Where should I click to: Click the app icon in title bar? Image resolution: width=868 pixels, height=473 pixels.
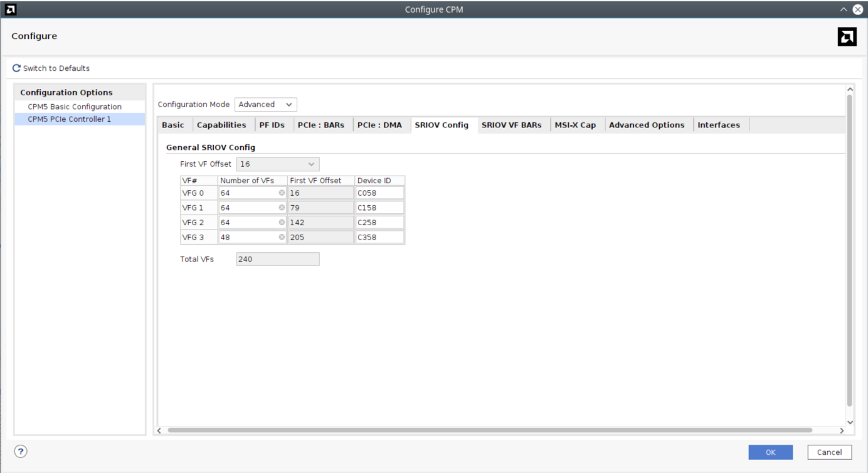pos(9,9)
